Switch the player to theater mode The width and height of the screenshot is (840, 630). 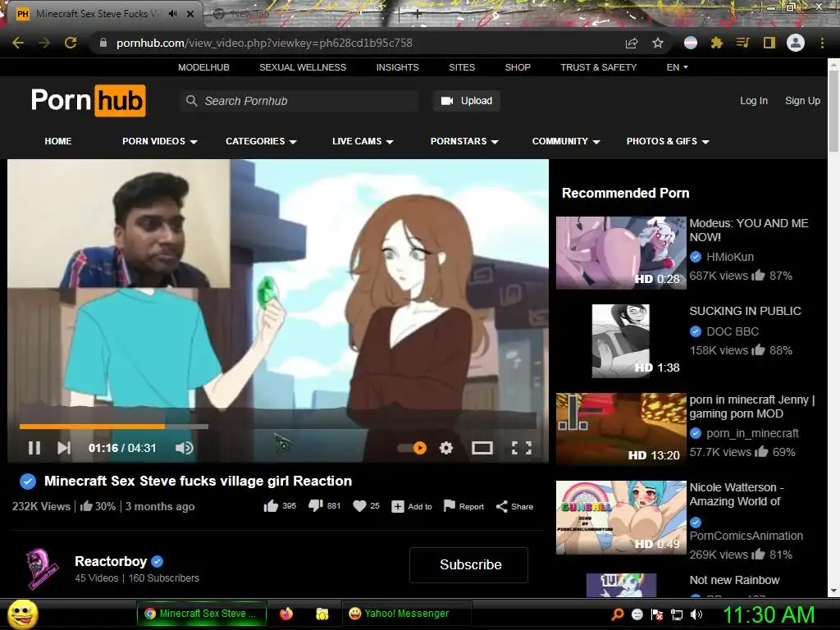(482, 448)
